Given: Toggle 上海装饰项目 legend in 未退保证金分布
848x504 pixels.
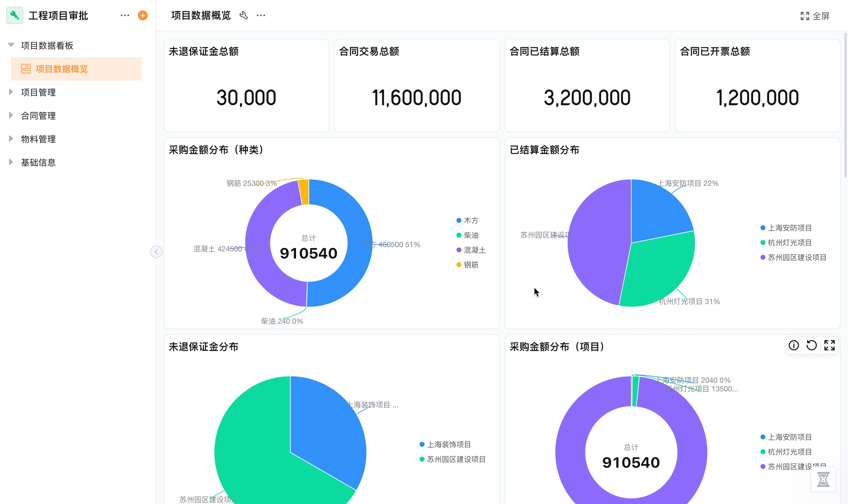Looking at the screenshot, I should pyautogui.click(x=445, y=445).
